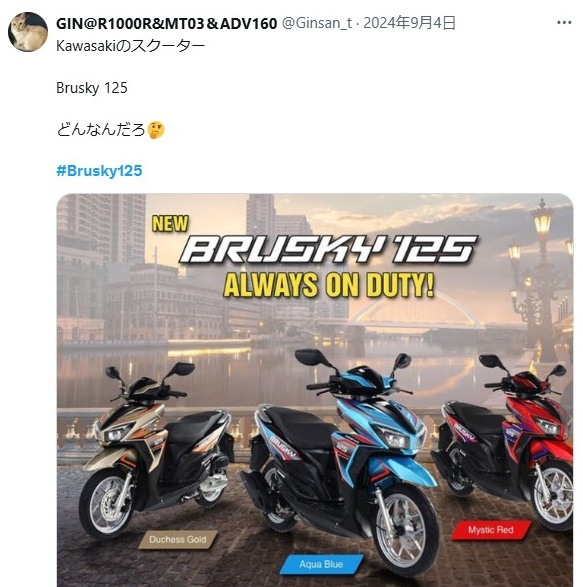Click the どんなんだろ text line
583x587 pixels.
[101, 130]
